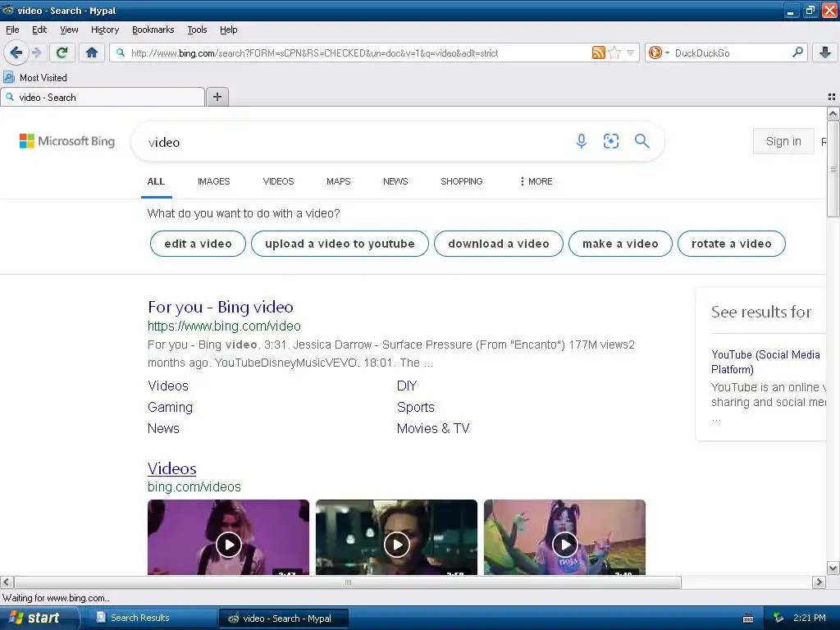Play the first purple video thumbnail
Viewport: 840px width, 630px height.
pos(228,537)
